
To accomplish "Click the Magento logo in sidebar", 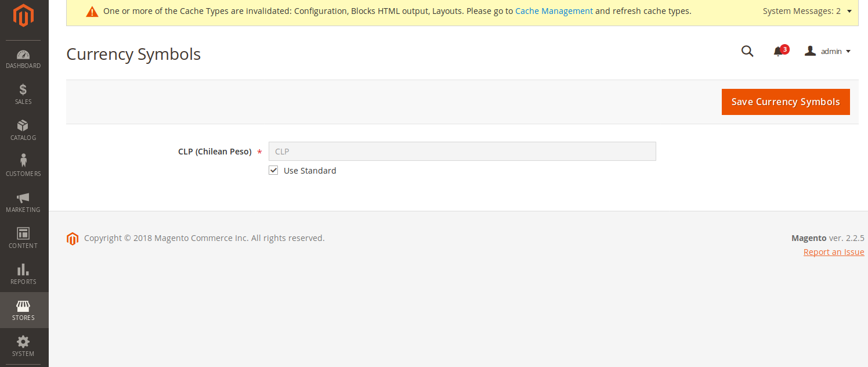I will click(x=24, y=16).
